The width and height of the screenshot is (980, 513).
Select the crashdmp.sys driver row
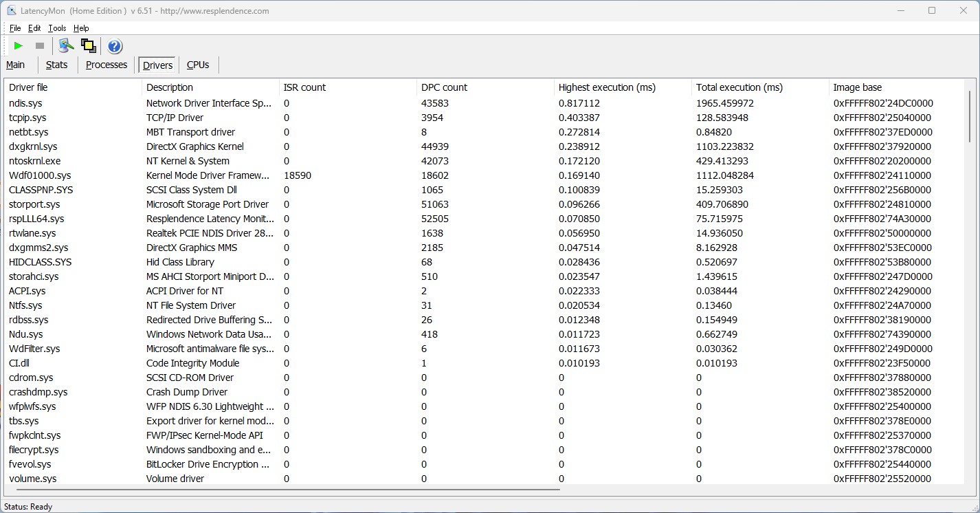485,392
